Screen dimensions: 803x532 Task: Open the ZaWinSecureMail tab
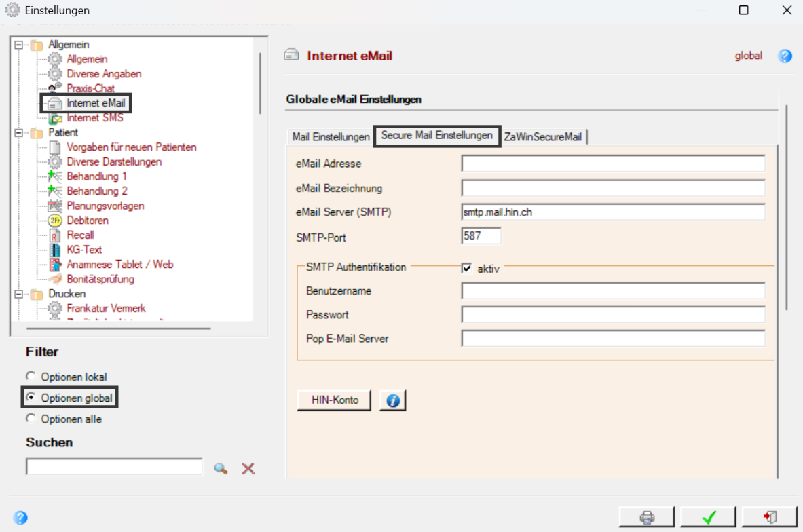coord(543,136)
